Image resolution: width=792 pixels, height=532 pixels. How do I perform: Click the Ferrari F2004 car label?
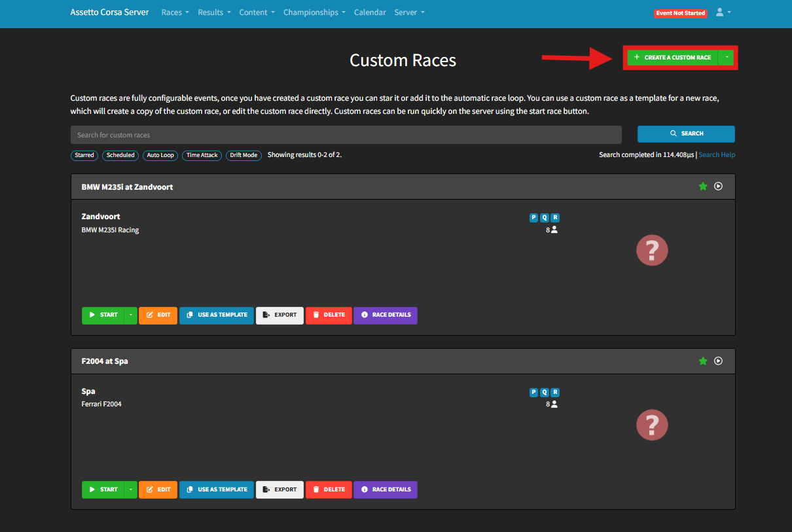click(101, 404)
